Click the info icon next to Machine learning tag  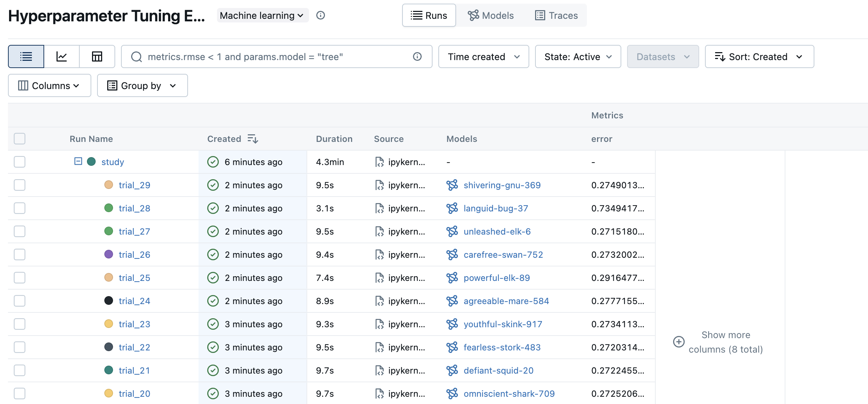pyautogui.click(x=321, y=15)
